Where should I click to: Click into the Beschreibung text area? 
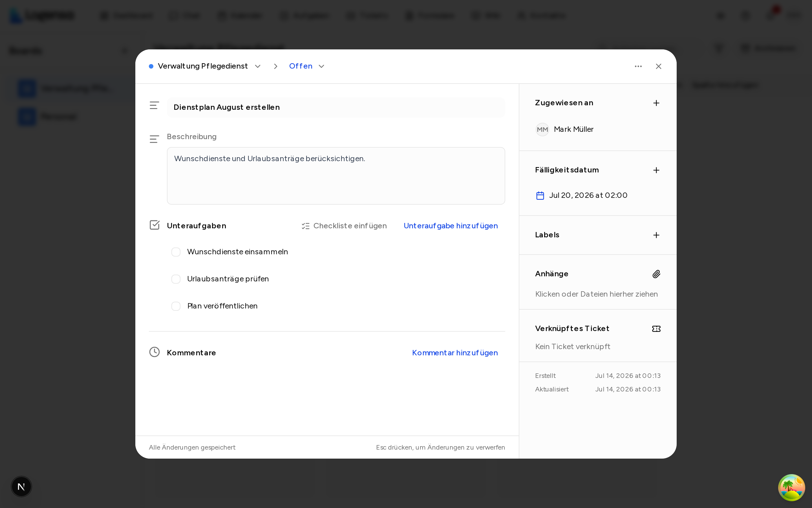(x=336, y=176)
